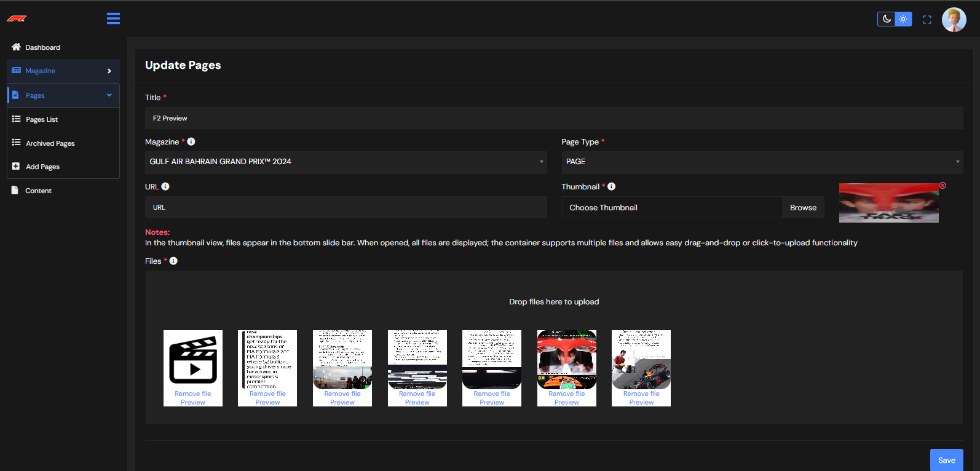Preview the second file with championships text
The height and width of the screenshot is (471, 980).
(267, 403)
